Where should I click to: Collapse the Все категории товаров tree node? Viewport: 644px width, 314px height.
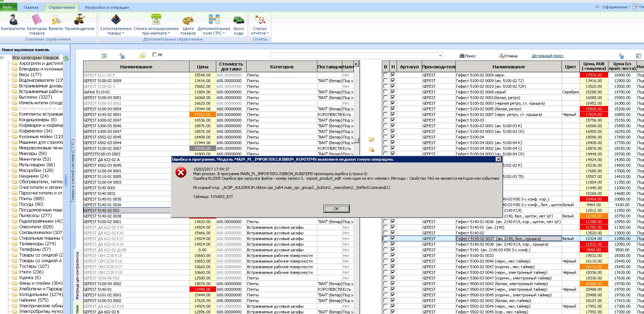click(x=2, y=58)
